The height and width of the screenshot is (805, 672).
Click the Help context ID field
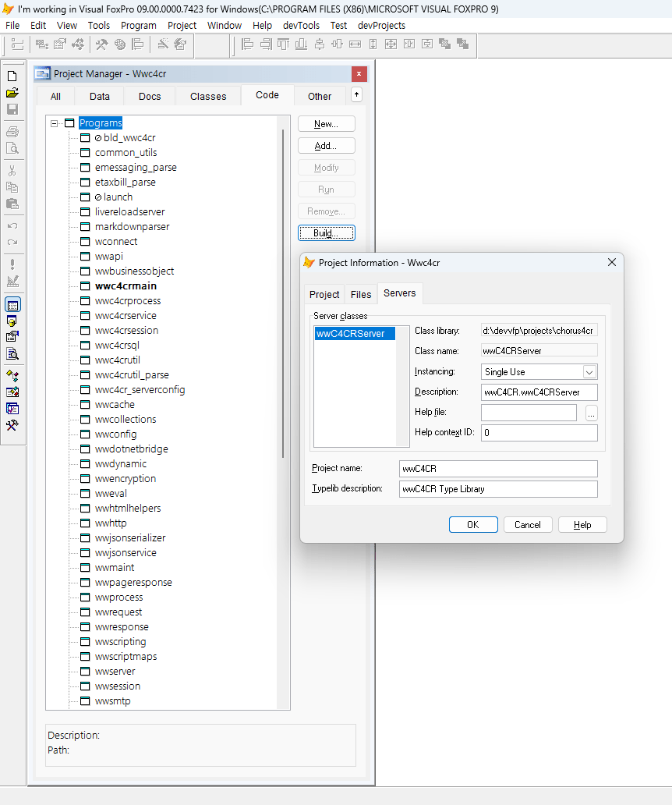[x=539, y=433]
